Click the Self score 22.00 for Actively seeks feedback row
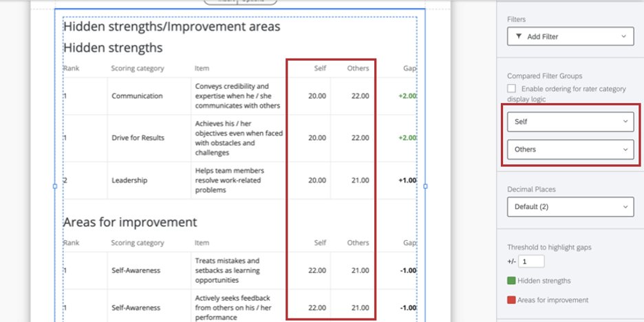Image resolution: width=644 pixels, height=322 pixels. [x=317, y=308]
